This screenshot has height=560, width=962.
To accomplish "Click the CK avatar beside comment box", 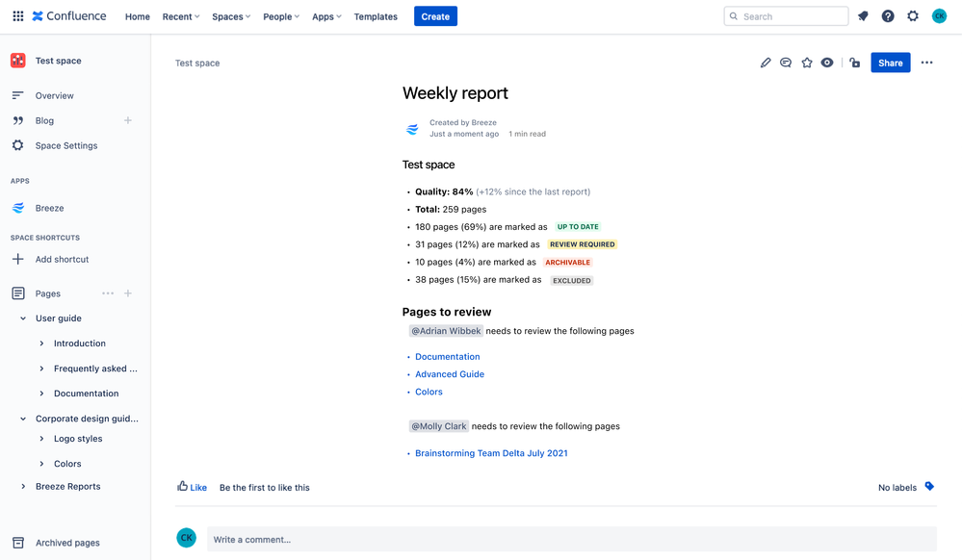I will 187,538.
